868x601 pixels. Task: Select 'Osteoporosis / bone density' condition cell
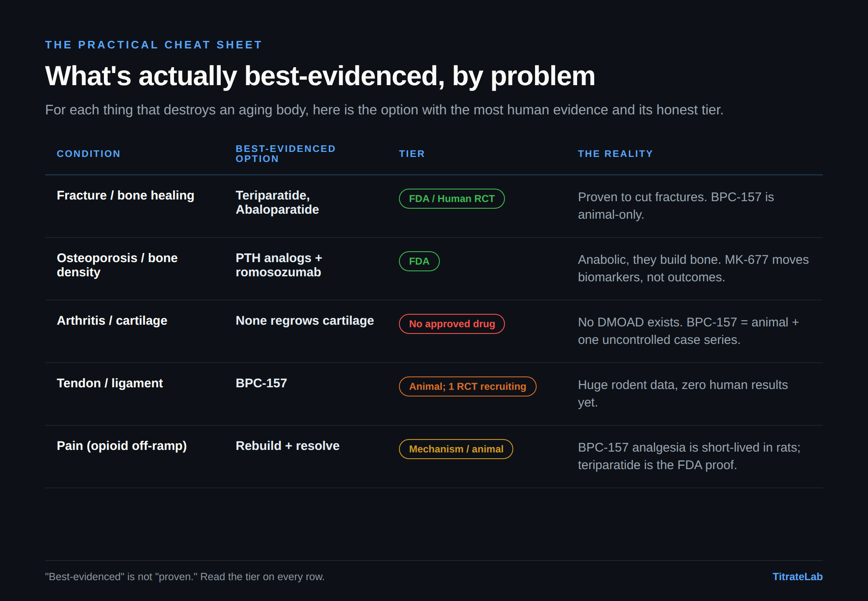(117, 265)
